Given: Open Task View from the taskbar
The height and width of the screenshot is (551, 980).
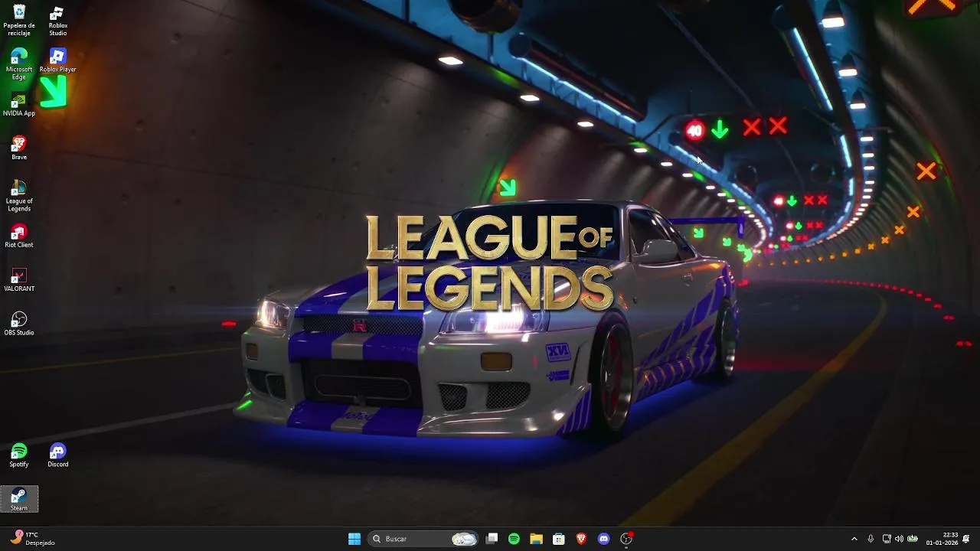Looking at the screenshot, I should pos(492,539).
